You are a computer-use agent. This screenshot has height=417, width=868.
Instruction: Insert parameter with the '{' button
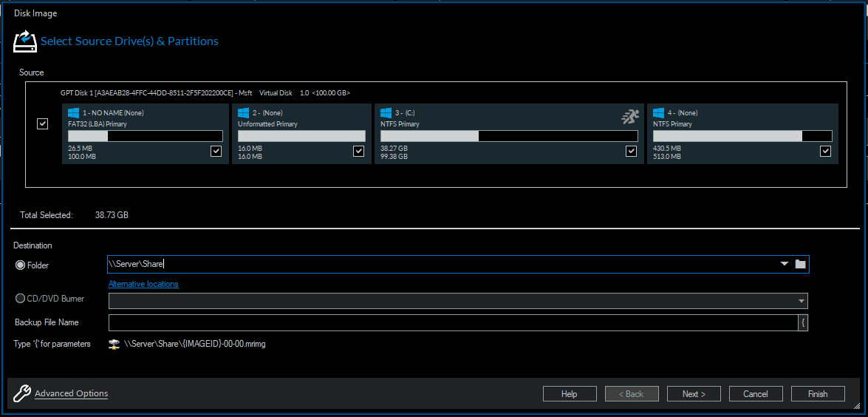803,323
